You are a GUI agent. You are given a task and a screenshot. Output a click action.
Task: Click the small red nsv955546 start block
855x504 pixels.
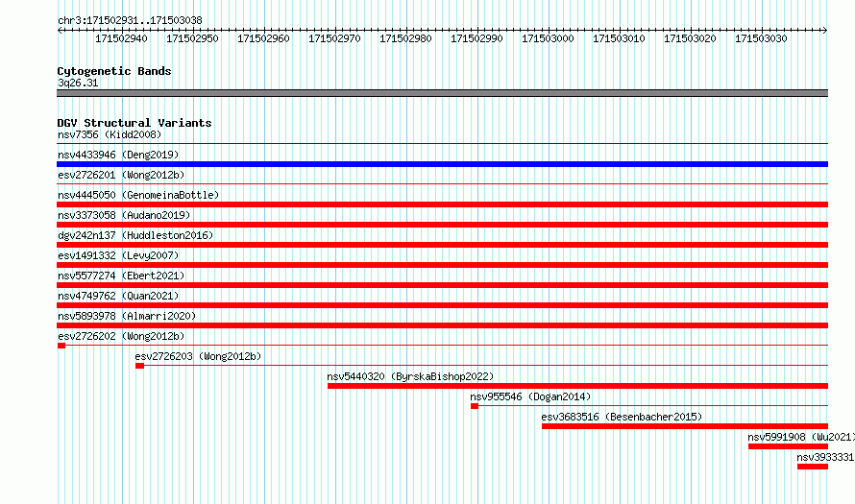(475, 406)
